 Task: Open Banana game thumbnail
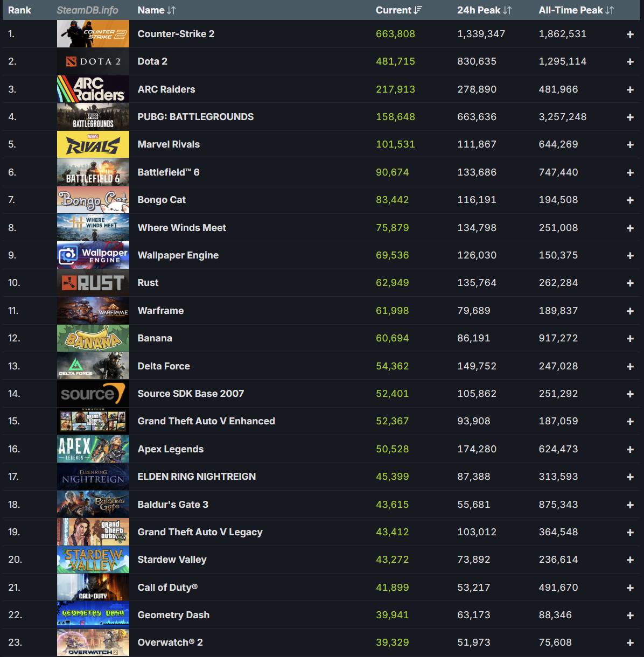click(x=93, y=338)
